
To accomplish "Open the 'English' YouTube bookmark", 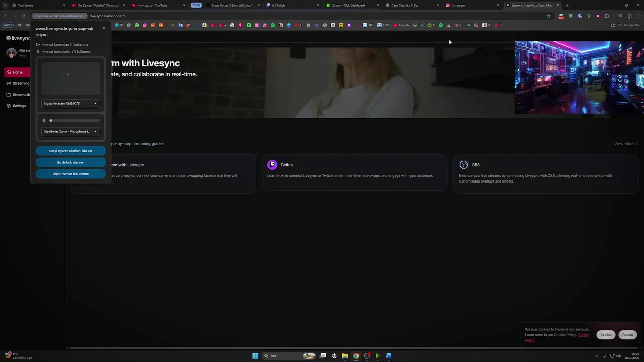I will (401, 25).
